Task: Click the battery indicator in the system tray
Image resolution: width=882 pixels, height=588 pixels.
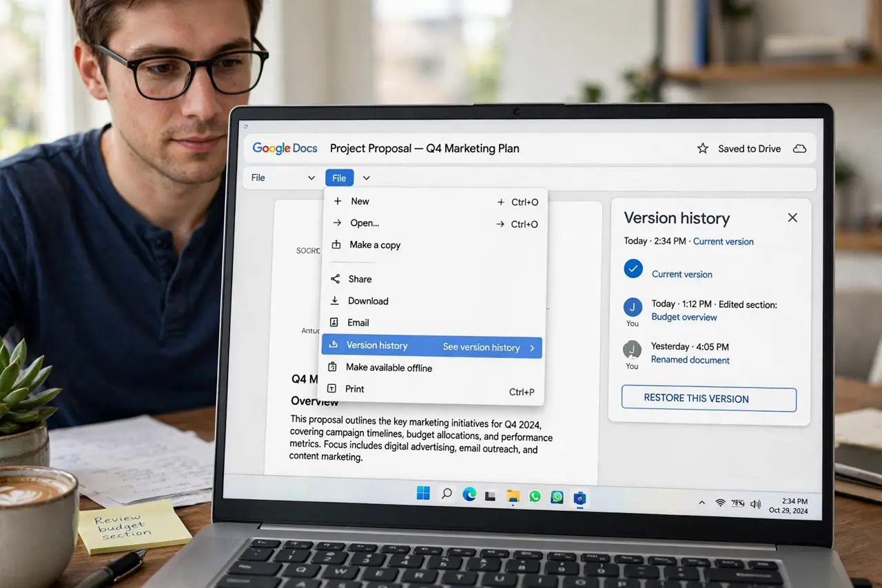Action: coord(738,503)
